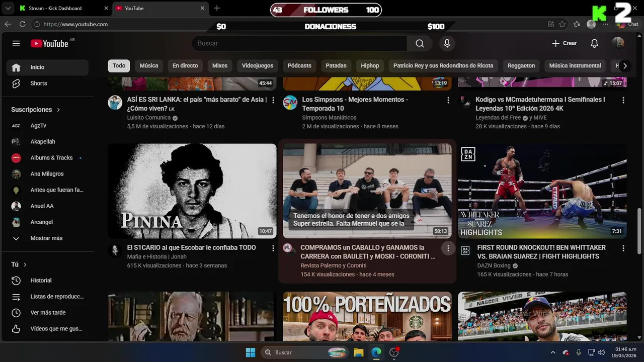Screen dimensions: 644x362
Task: Show more category chips with right arrow
Action: [x=625, y=66]
